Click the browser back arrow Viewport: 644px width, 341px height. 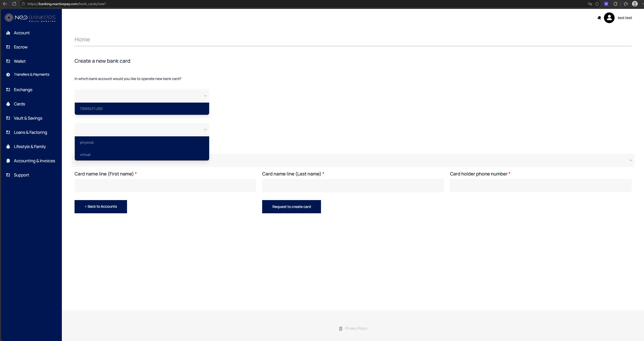[x=5, y=4]
